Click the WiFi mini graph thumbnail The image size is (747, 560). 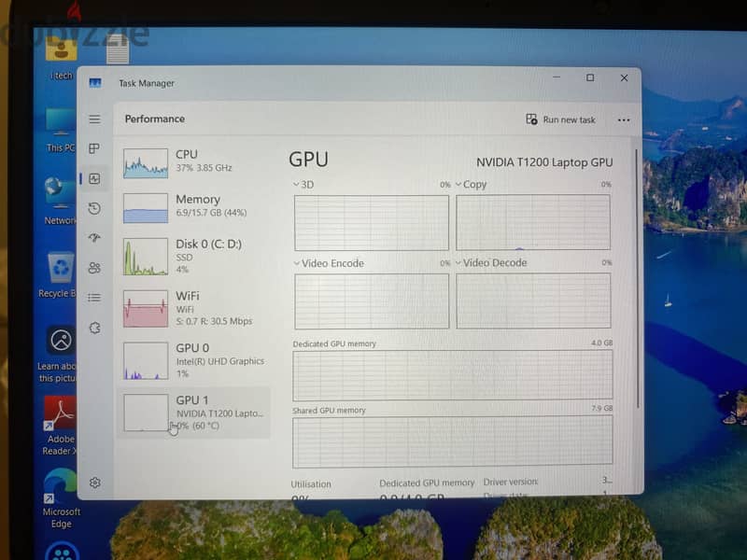click(146, 309)
